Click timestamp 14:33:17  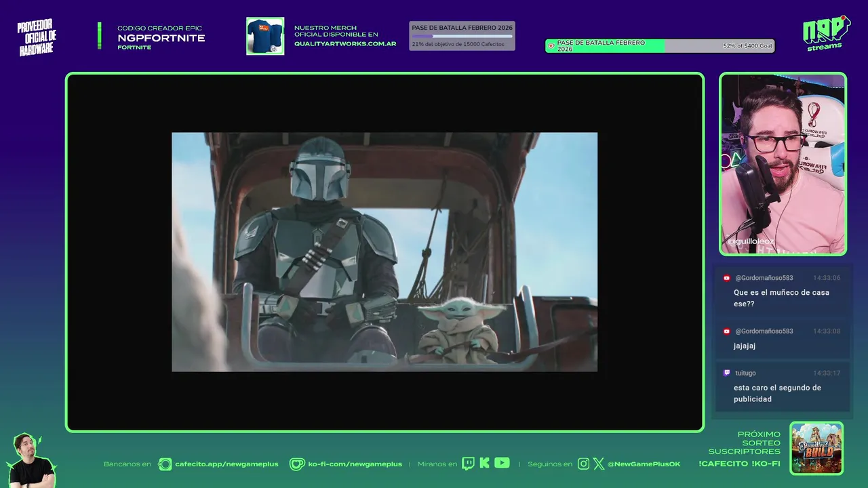click(827, 373)
